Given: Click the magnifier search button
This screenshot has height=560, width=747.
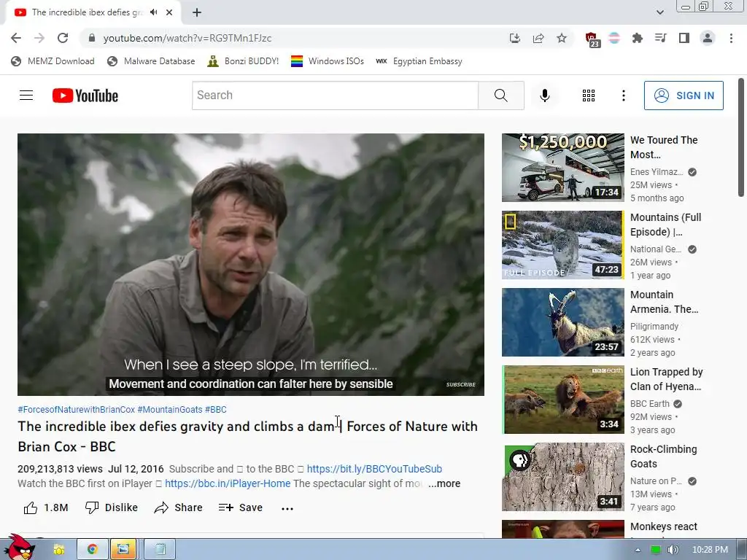Looking at the screenshot, I should (x=500, y=96).
